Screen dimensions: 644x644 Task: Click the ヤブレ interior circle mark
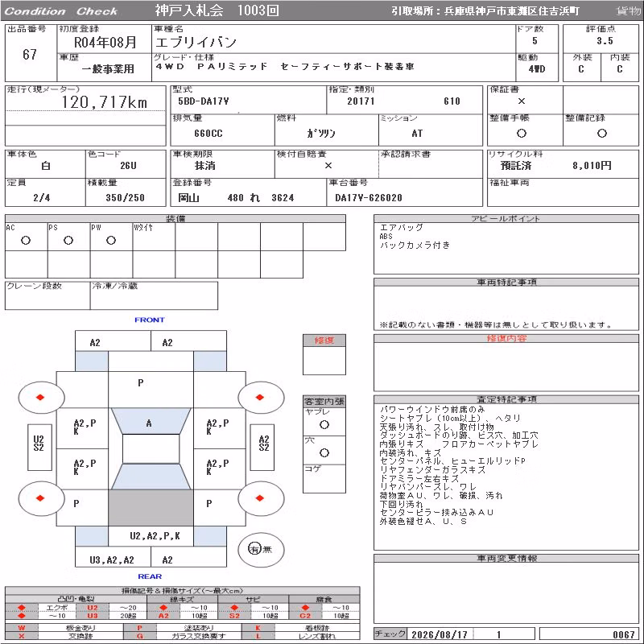click(324, 425)
